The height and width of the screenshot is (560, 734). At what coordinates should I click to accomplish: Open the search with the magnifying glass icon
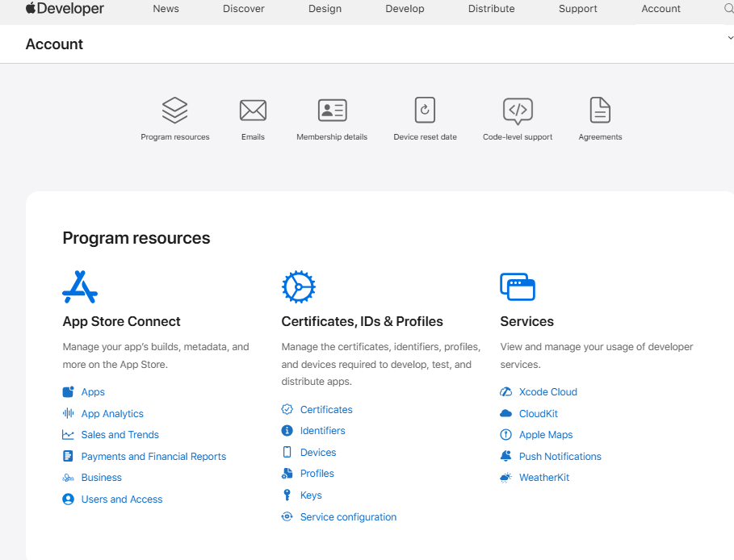point(728,8)
